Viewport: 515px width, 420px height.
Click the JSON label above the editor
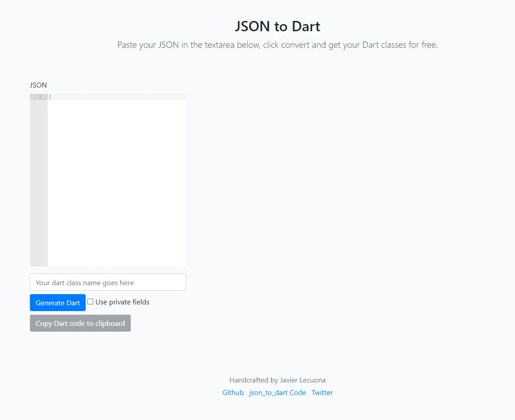pyautogui.click(x=38, y=85)
